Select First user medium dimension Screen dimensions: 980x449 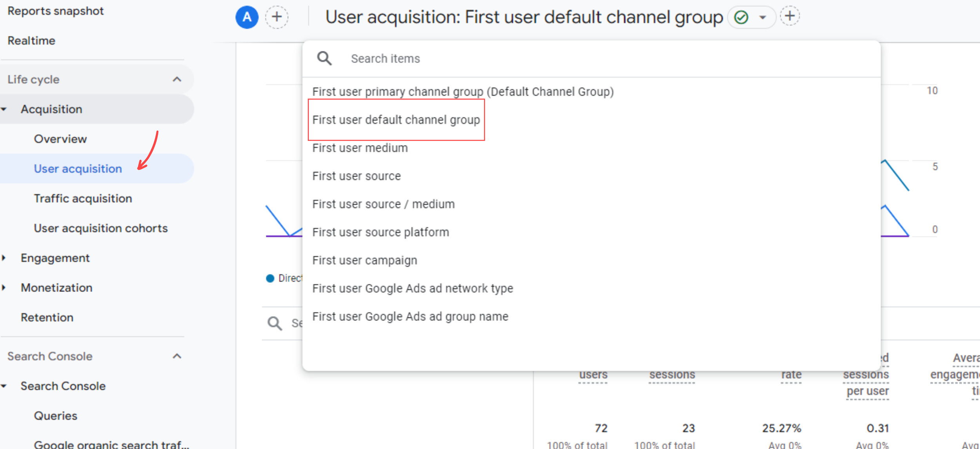[360, 148]
